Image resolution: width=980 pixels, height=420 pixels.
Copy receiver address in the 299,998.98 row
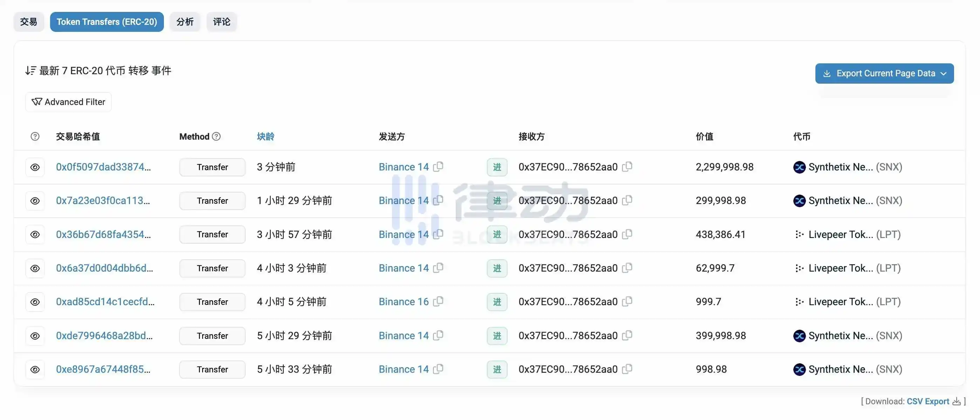(627, 200)
